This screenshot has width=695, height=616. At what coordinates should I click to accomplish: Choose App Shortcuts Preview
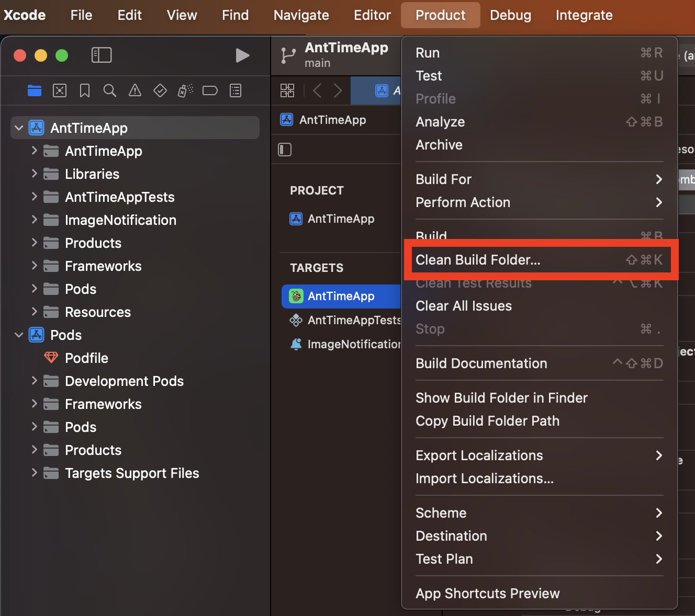(x=539, y=594)
